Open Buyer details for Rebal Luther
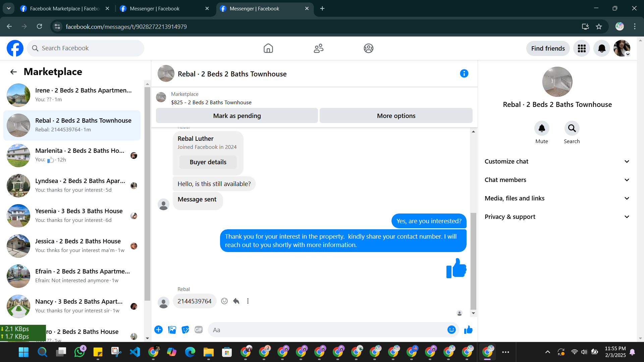This screenshot has width=644, height=362. (208, 162)
